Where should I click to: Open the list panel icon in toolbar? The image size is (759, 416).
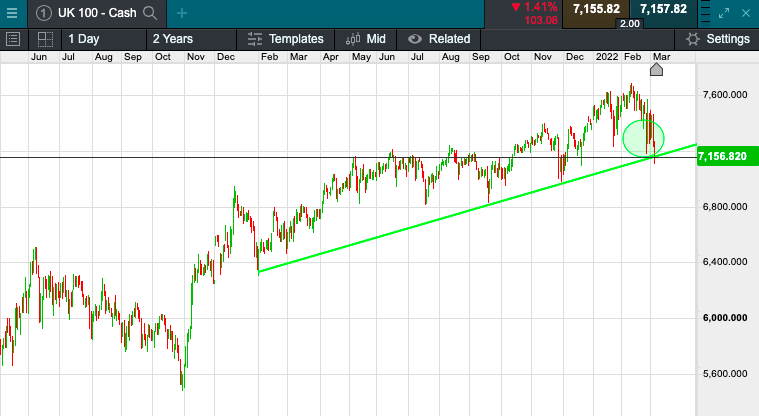click(x=13, y=39)
